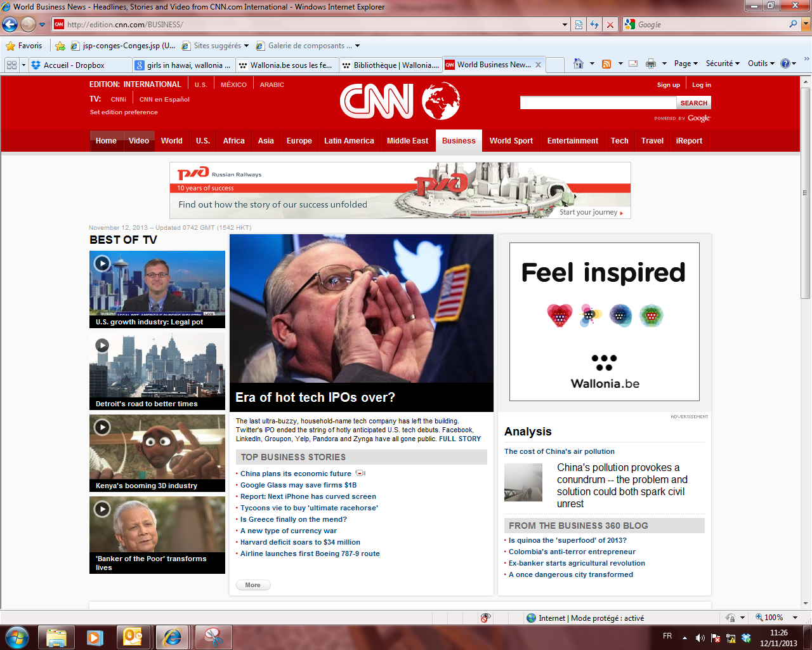Open Windows Start button
This screenshot has width=812, height=650.
16,637
